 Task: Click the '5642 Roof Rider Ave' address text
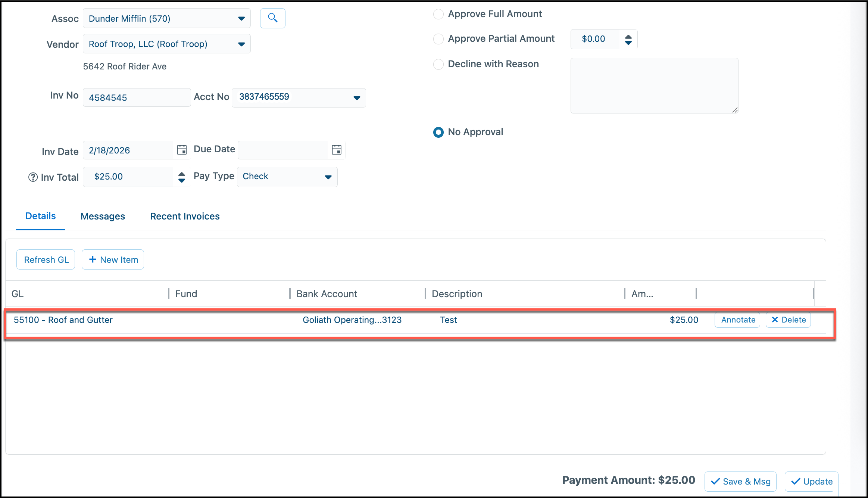(125, 66)
